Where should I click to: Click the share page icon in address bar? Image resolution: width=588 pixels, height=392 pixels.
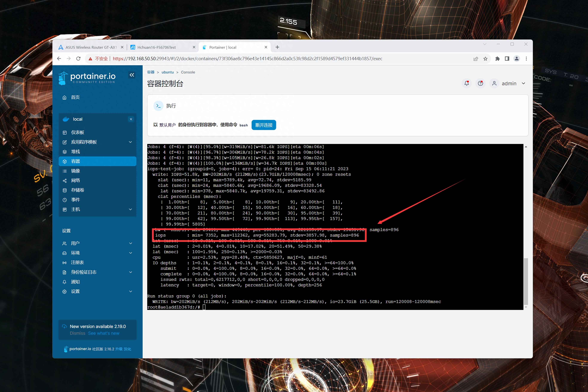(476, 59)
